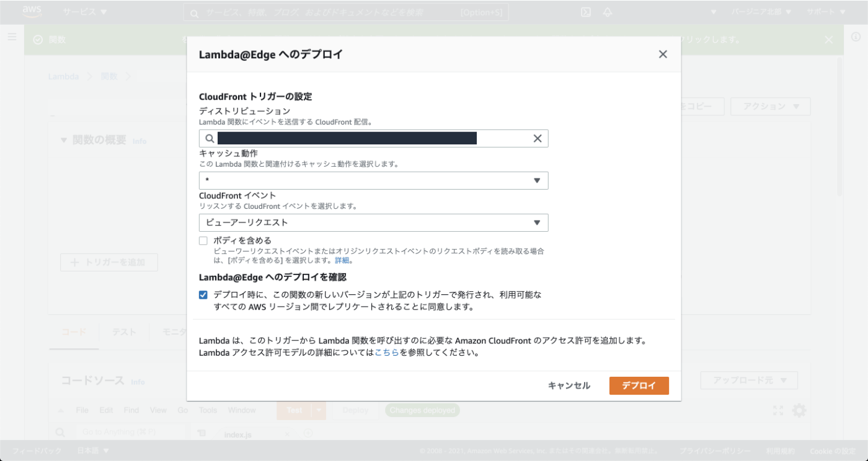Screen dimensions: 868x461
Task: Open the キャッシュ動作 dropdown
Action: (x=373, y=180)
